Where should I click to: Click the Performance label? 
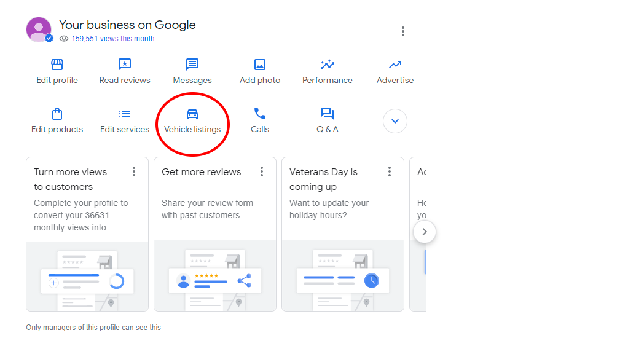point(328,80)
